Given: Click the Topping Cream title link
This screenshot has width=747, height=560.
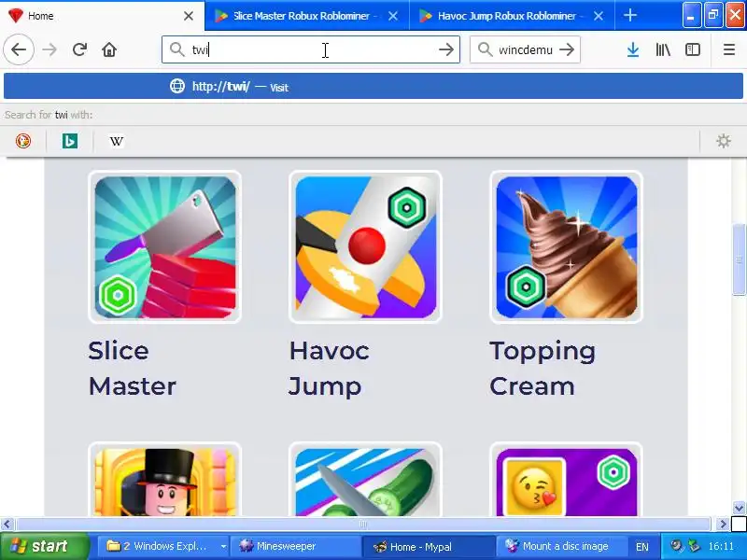Looking at the screenshot, I should pos(543,369).
